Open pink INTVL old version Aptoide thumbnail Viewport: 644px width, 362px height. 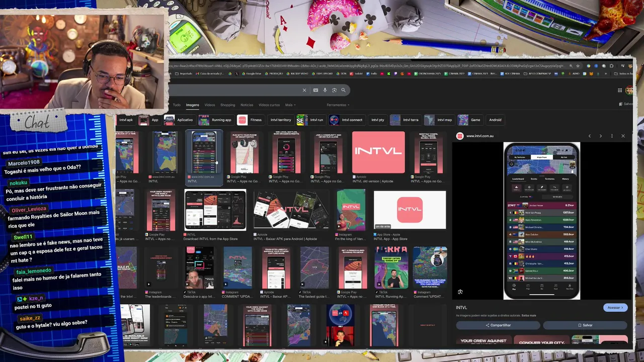[378, 152]
